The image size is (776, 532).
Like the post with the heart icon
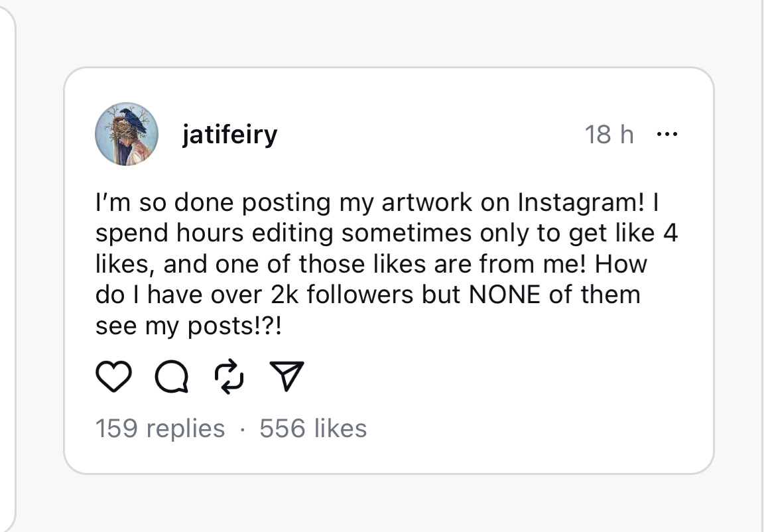click(x=113, y=377)
